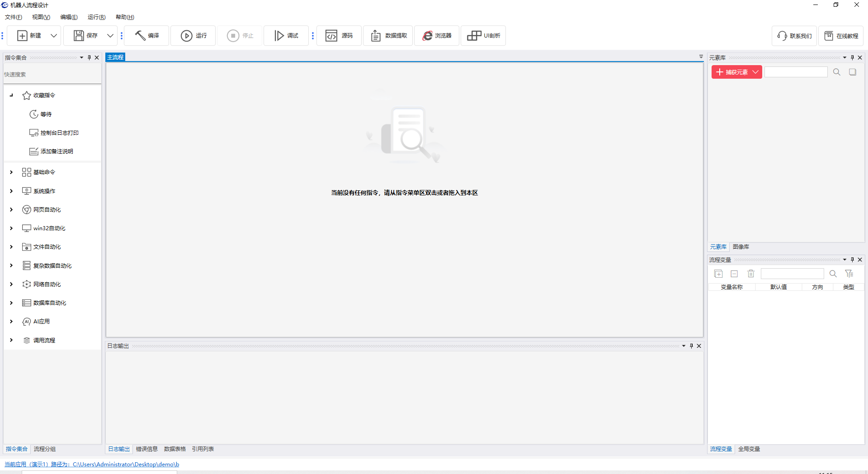Screen dimensions: 868x474
Task: Click the 快速搜索 search field
Action: (52, 75)
